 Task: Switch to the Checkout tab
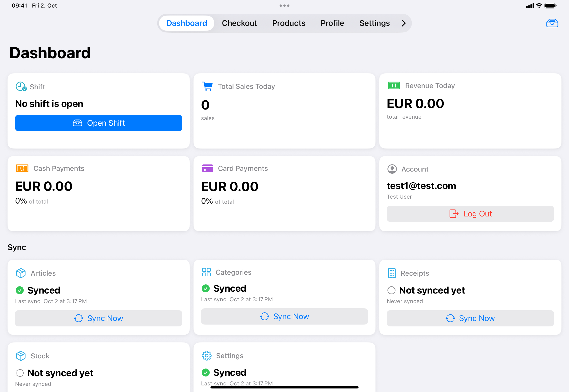[239, 23]
